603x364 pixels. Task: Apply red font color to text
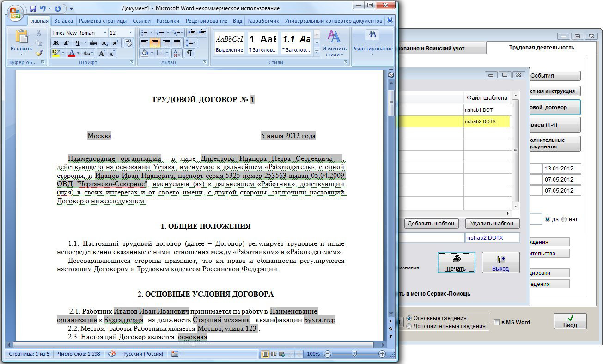tap(71, 54)
